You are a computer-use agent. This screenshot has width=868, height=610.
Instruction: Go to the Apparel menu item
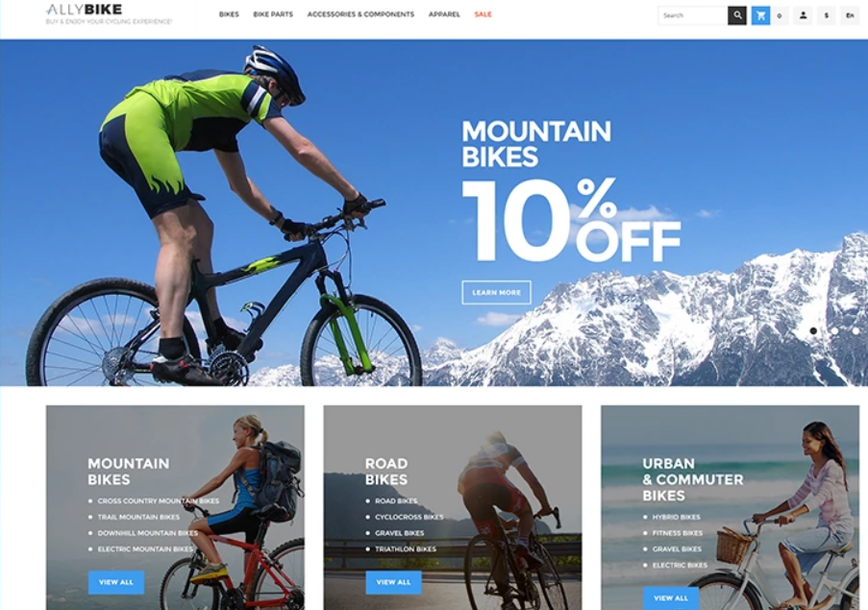tap(444, 14)
